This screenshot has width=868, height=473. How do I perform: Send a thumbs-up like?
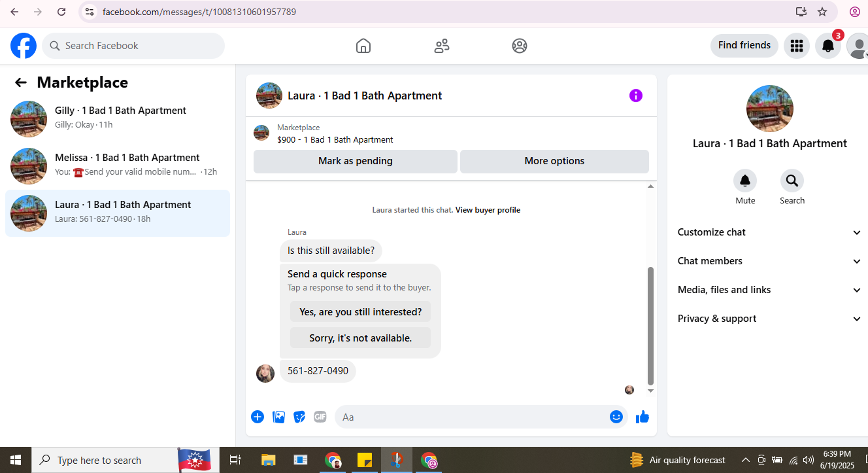click(643, 417)
